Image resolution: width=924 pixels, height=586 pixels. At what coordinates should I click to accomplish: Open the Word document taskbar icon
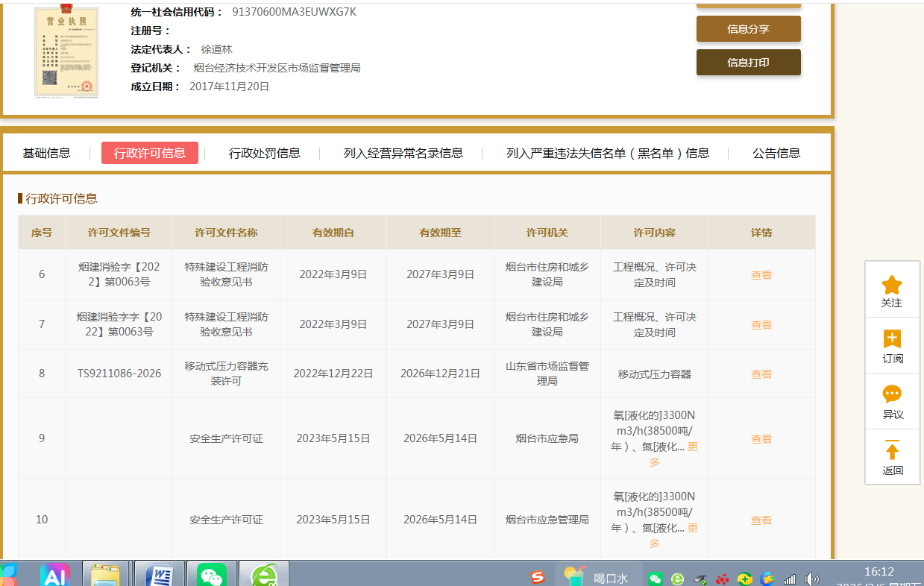click(x=159, y=576)
